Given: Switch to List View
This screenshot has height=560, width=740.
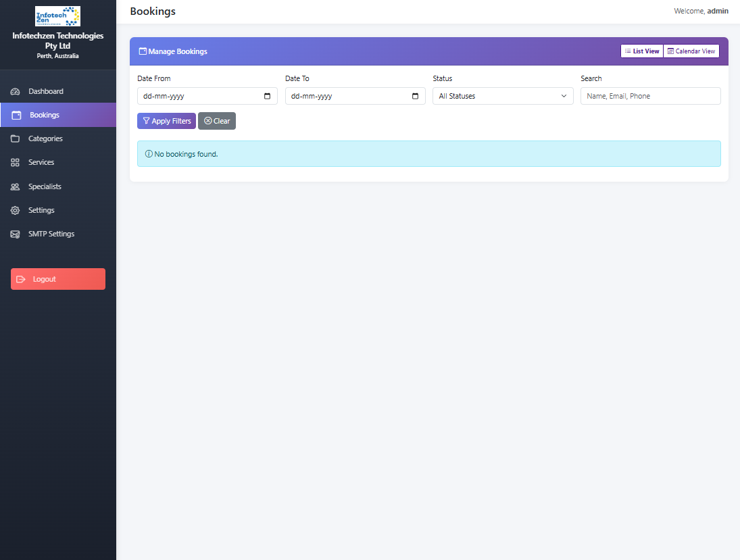Looking at the screenshot, I should pyautogui.click(x=641, y=51).
